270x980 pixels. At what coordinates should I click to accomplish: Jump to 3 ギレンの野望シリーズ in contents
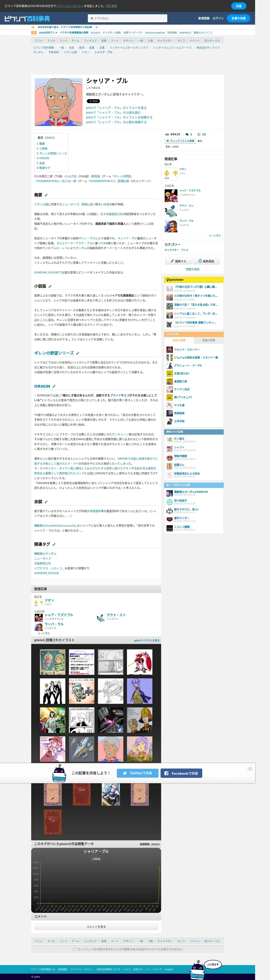tap(52, 153)
